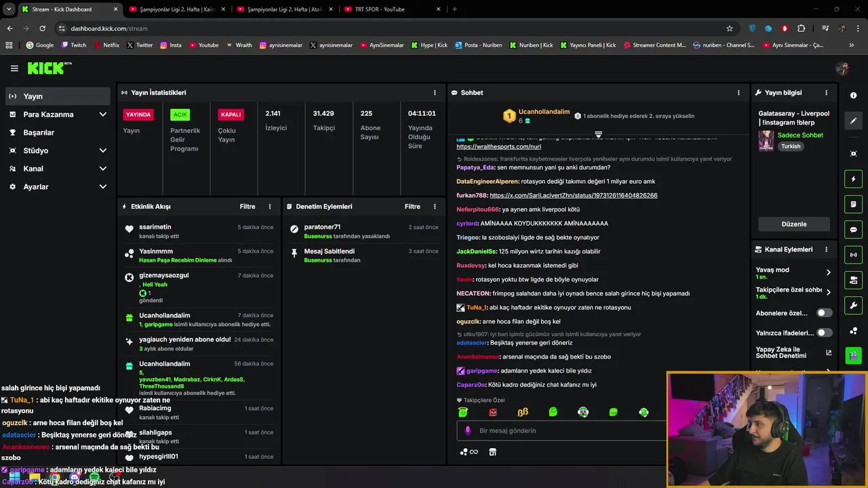
Task: Open Takipçilere özel sohbet settings chevron
Action: (828, 293)
